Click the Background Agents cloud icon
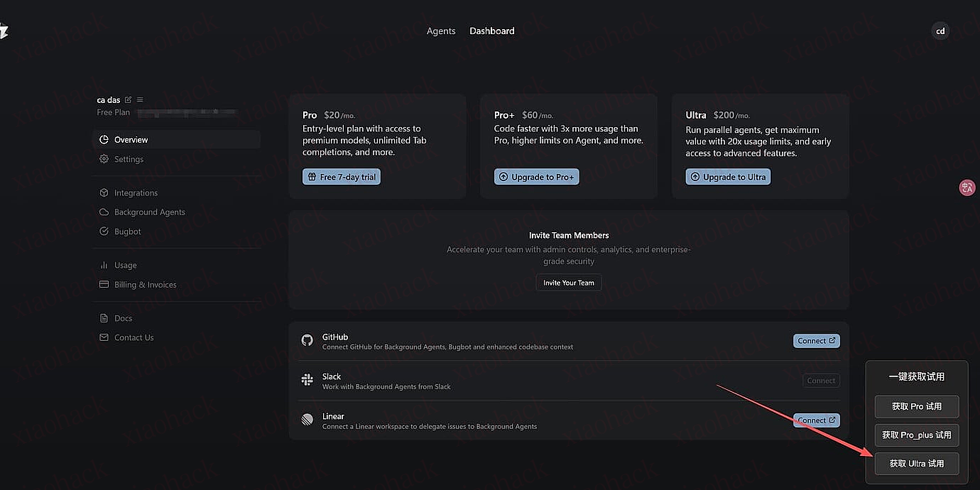980x490 pixels. 104,212
